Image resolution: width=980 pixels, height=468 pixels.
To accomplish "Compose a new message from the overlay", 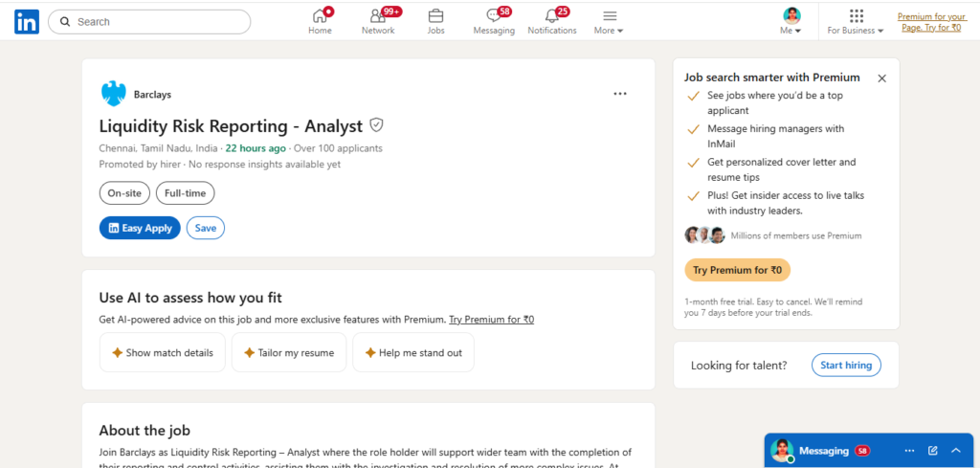I will (932, 451).
